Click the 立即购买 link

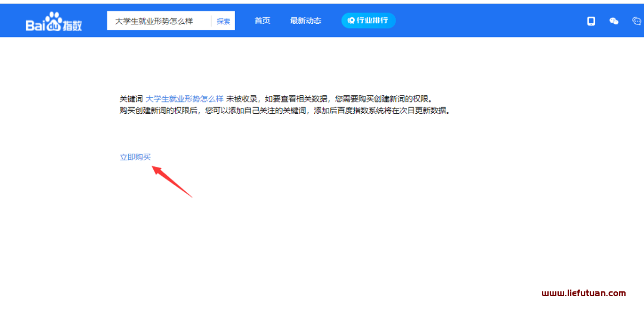click(x=135, y=157)
